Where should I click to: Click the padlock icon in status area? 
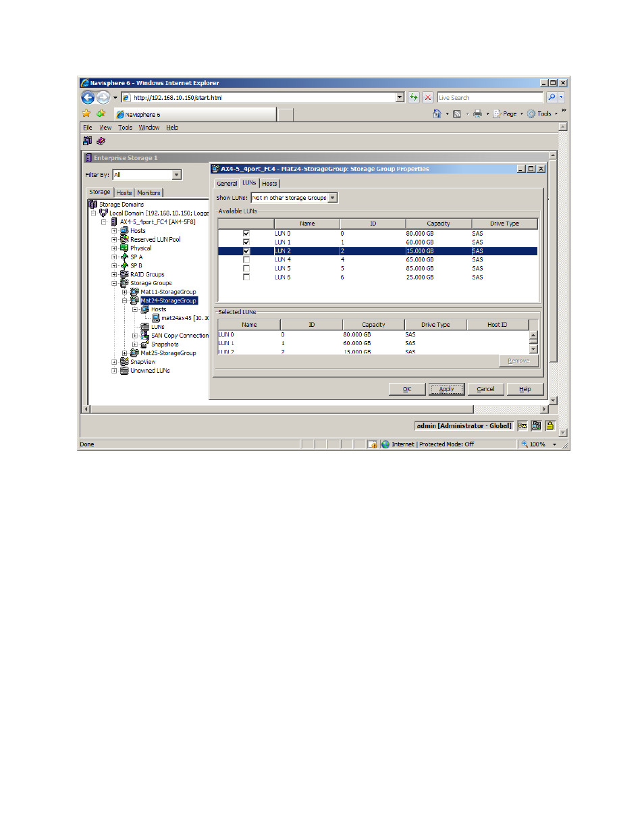point(550,425)
